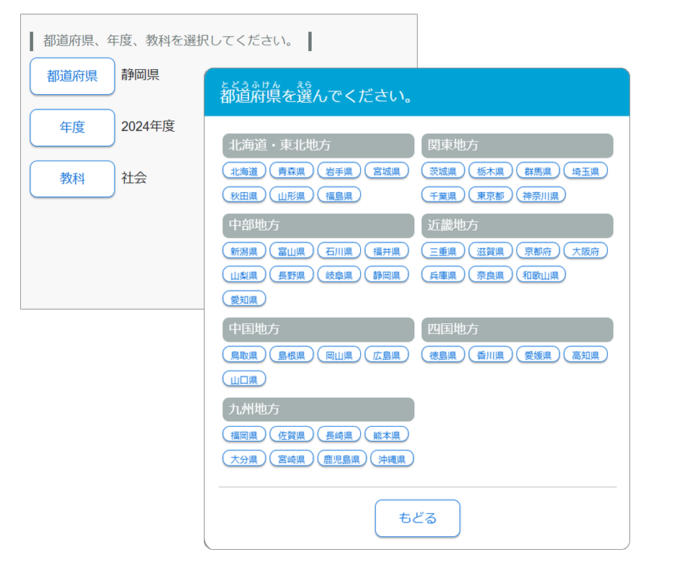The height and width of the screenshot is (588, 700).
Task: Choose 神奈川県 prefecture
Action: point(541,195)
